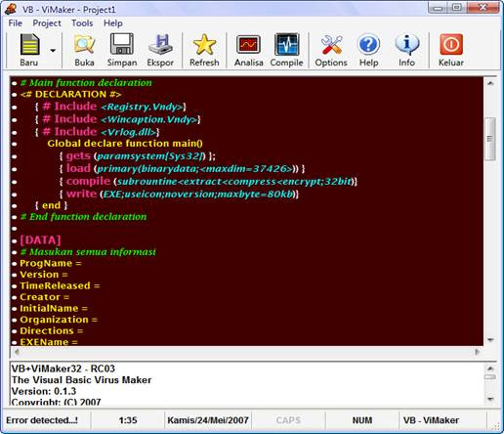This screenshot has height=434, width=504.
Task: Click the Include <Registry.Vndy> line
Action: click(110, 107)
